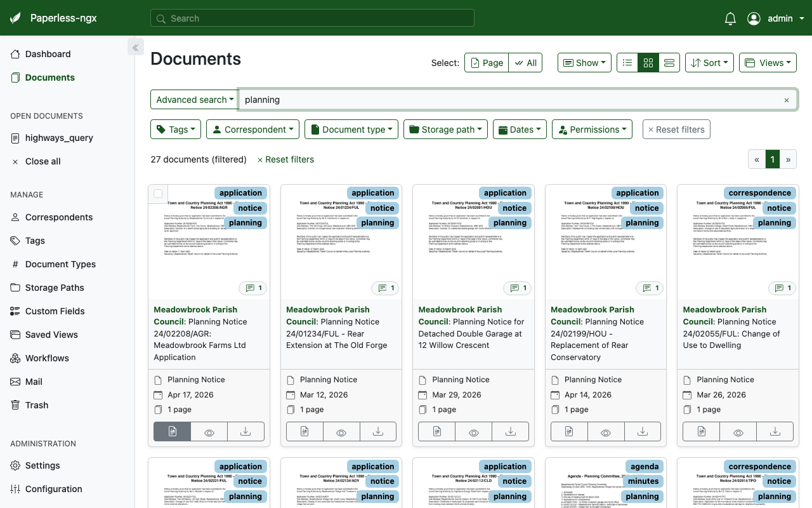
Task: Open the Correspondent filter dropdown
Action: click(x=252, y=130)
